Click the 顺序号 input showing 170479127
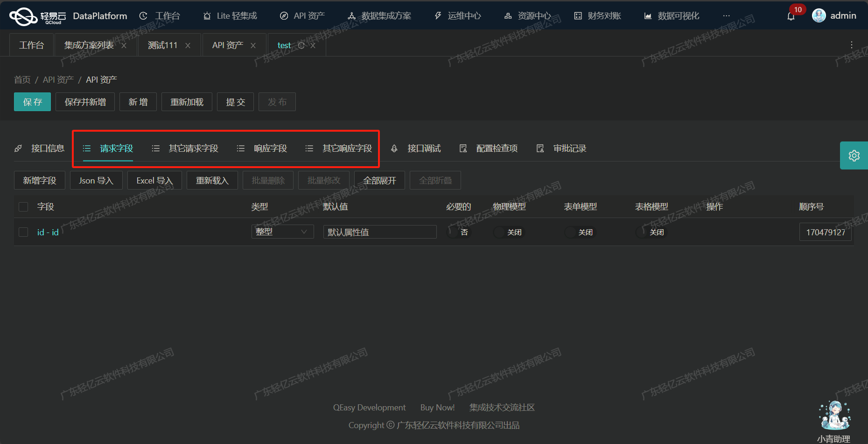This screenshot has height=444, width=868. [x=826, y=232]
